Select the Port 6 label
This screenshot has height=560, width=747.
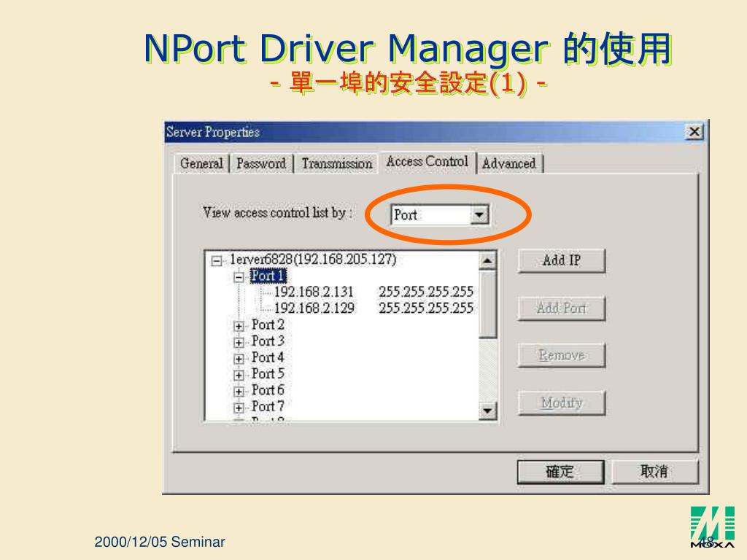point(268,390)
